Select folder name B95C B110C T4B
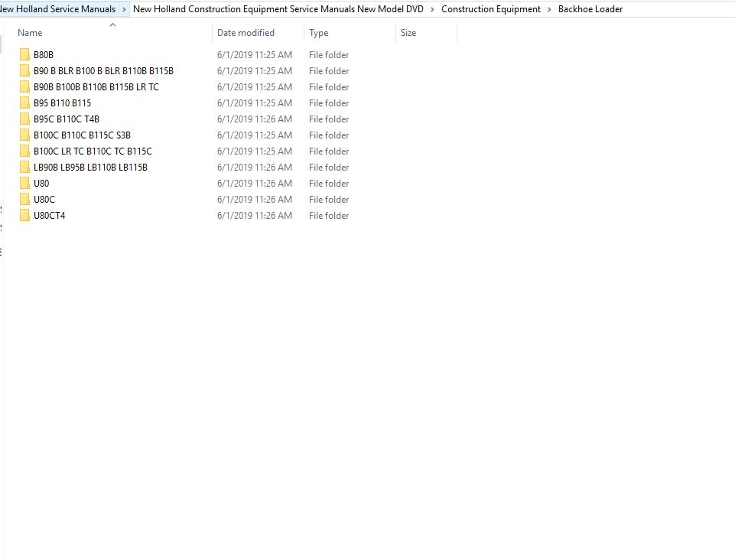The height and width of the screenshot is (560, 735). pyautogui.click(x=67, y=119)
